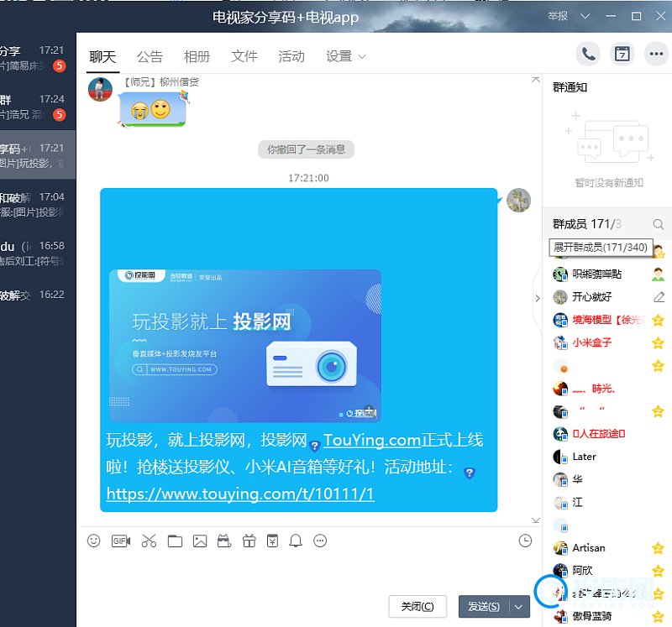The width and height of the screenshot is (672, 627).
Task: Click the 群成员 171 header
Action: (x=586, y=224)
